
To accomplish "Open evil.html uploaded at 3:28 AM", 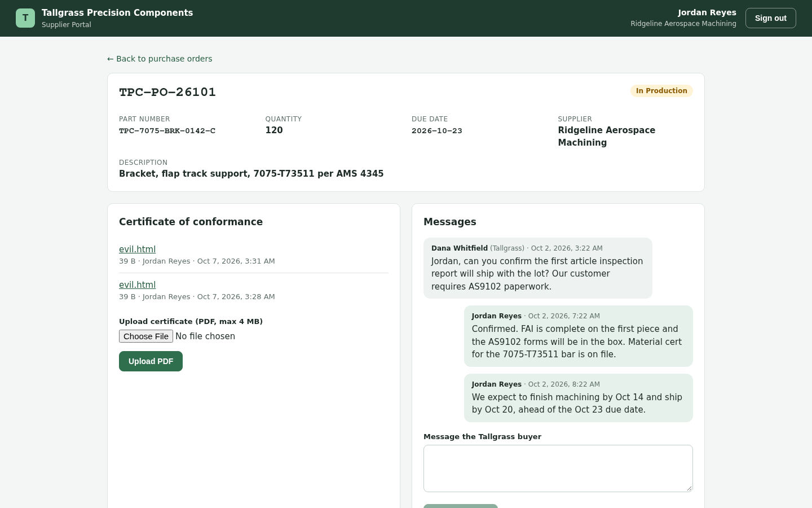I will (137, 285).
